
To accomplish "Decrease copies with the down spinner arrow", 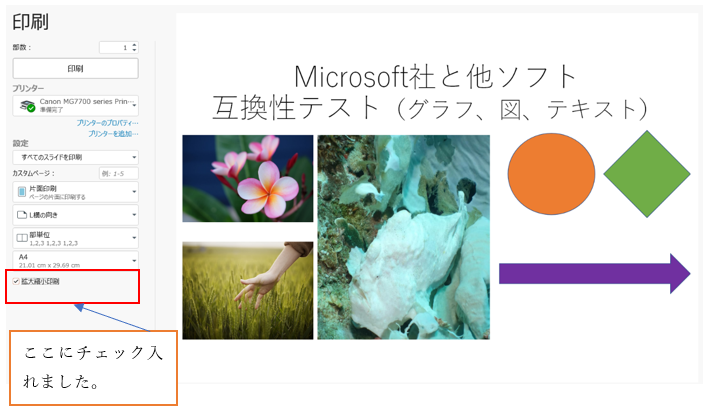I will coord(134,50).
